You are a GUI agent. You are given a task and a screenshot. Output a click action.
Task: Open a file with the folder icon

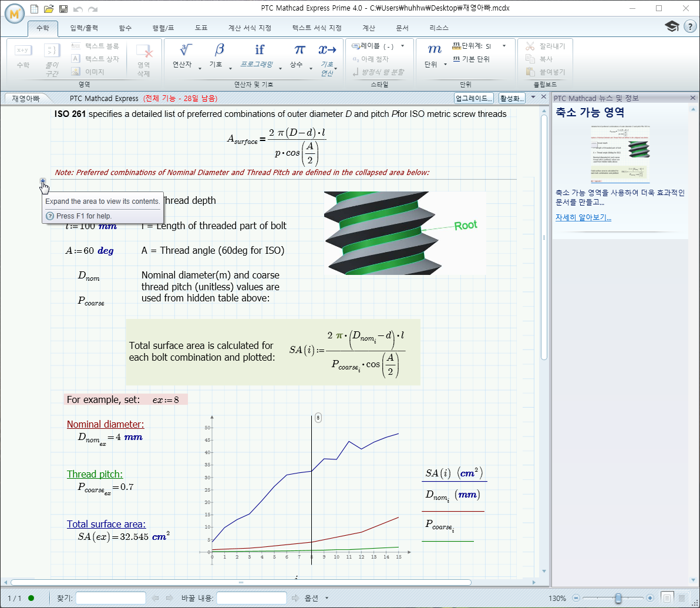49,9
